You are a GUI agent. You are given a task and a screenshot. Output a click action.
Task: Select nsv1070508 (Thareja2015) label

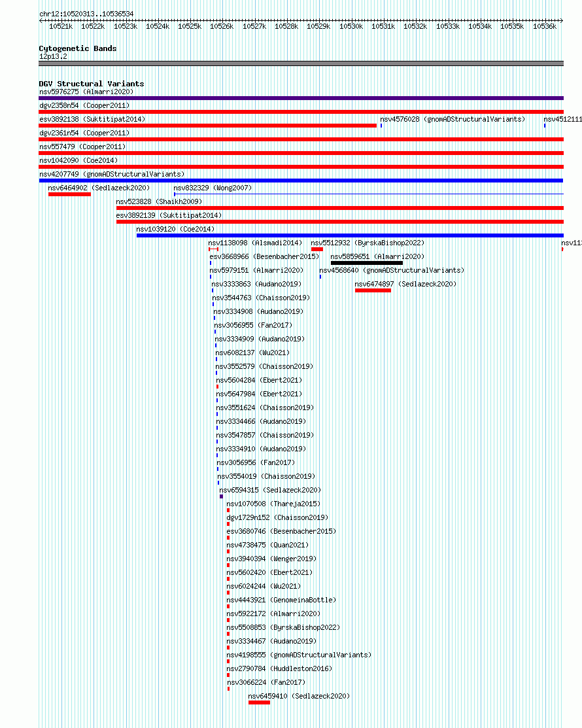click(x=273, y=504)
